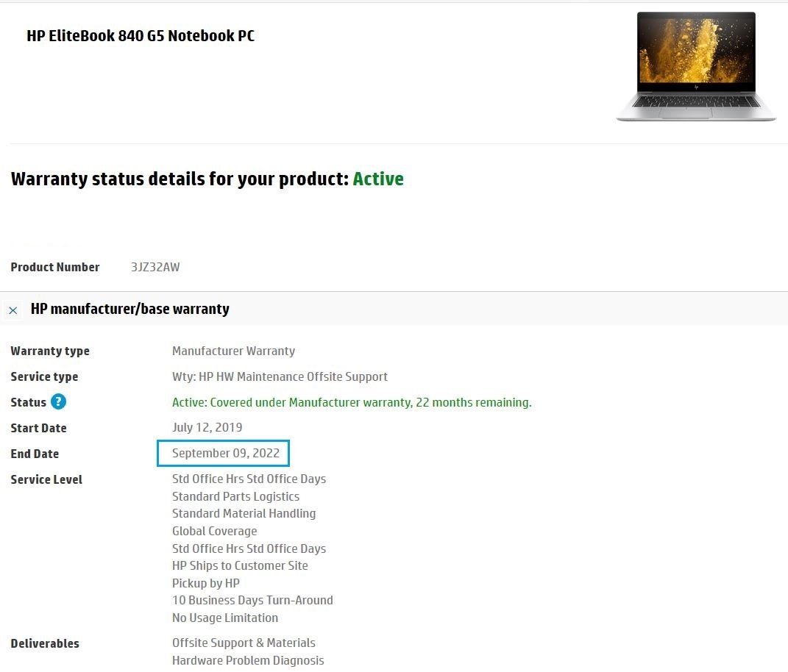This screenshot has height=672, width=788.
Task: Select the Standard Parts Logistics line
Action: click(235, 496)
